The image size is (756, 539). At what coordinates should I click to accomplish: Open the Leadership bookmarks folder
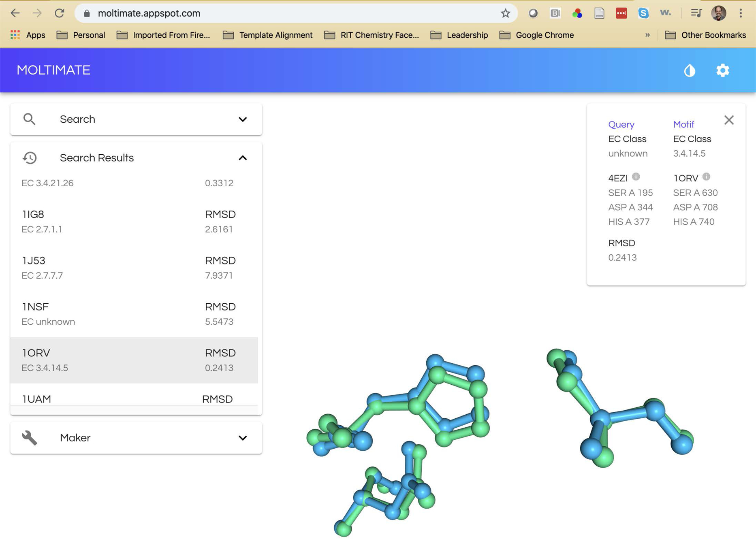tap(459, 35)
